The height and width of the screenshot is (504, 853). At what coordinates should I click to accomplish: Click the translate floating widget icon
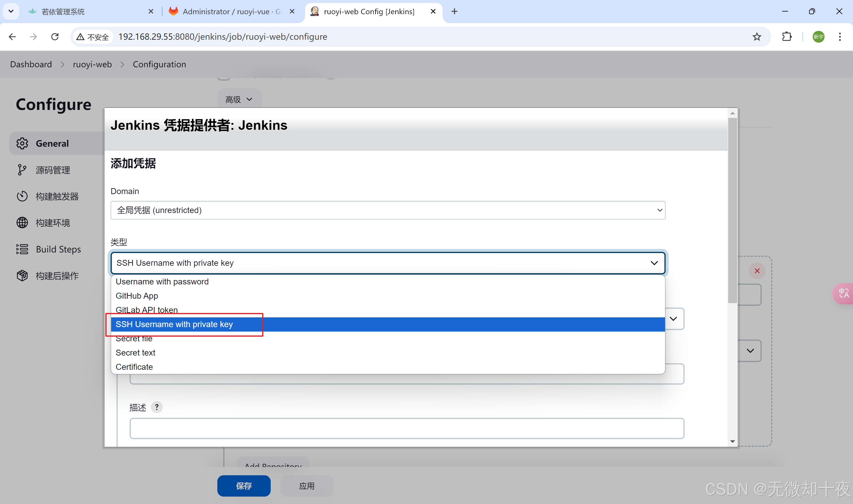[x=843, y=293]
